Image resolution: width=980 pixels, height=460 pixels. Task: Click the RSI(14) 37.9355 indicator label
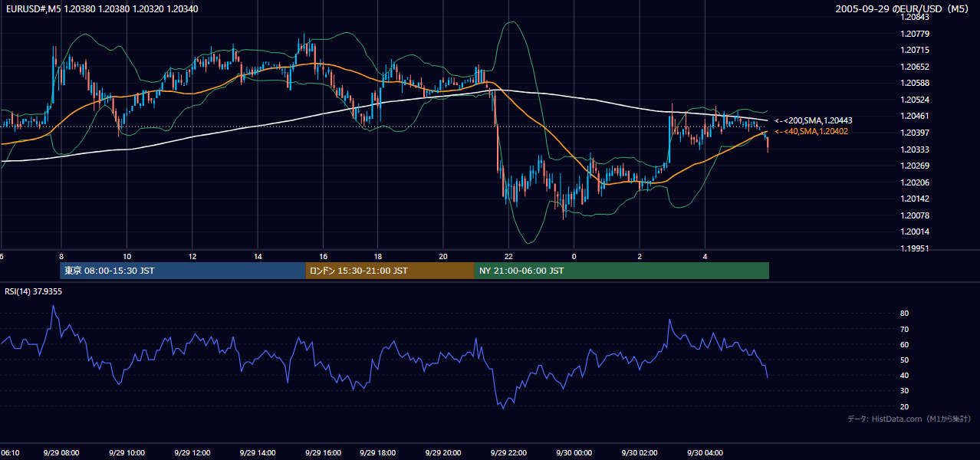click(34, 291)
